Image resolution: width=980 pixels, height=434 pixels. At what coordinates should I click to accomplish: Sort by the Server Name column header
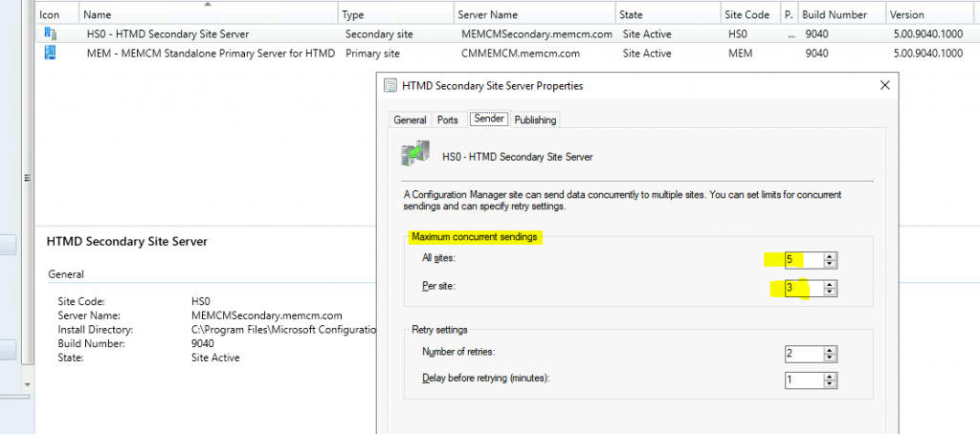(533, 14)
